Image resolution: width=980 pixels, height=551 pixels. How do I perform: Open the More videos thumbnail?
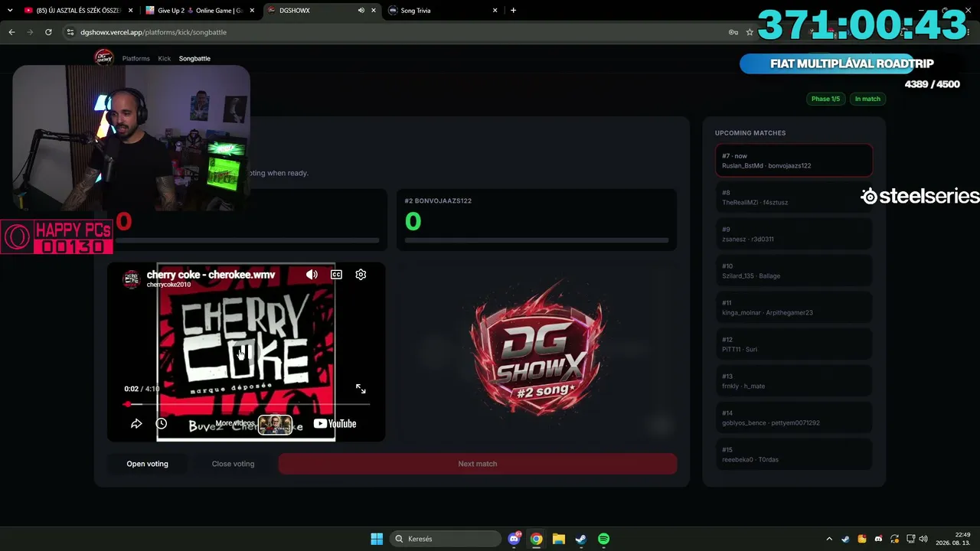click(x=275, y=424)
